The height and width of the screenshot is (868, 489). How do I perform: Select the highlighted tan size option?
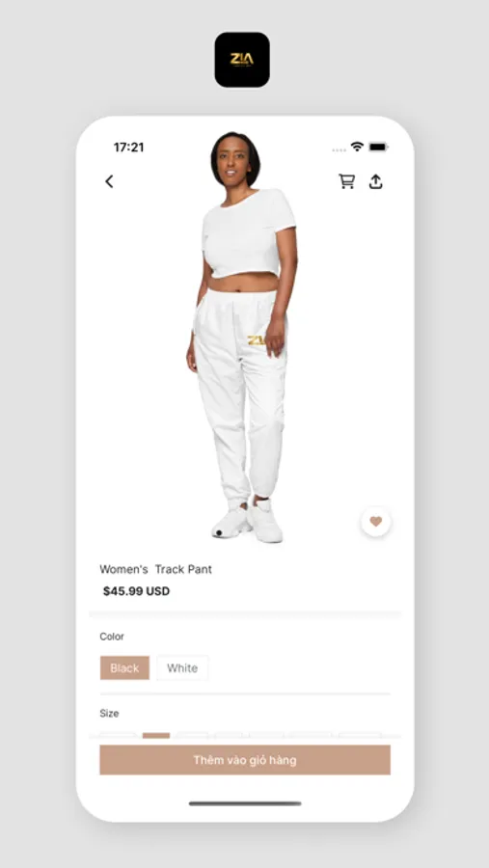coord(156,736)
